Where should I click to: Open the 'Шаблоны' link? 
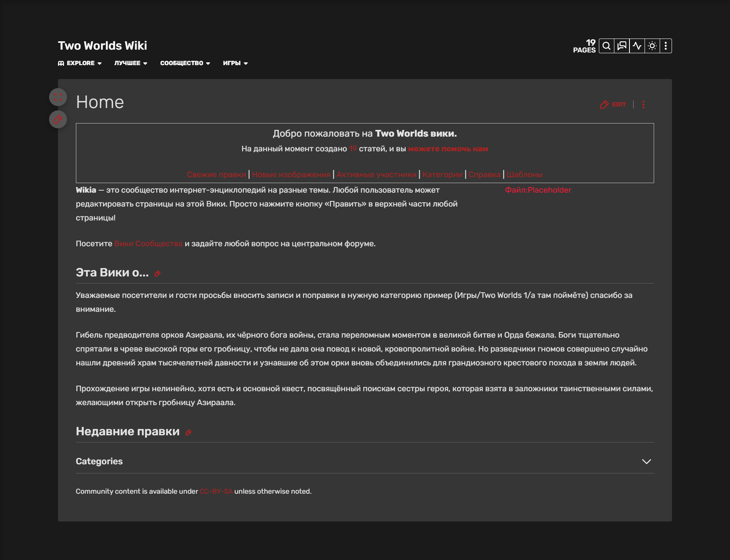[x=525, y=174]
